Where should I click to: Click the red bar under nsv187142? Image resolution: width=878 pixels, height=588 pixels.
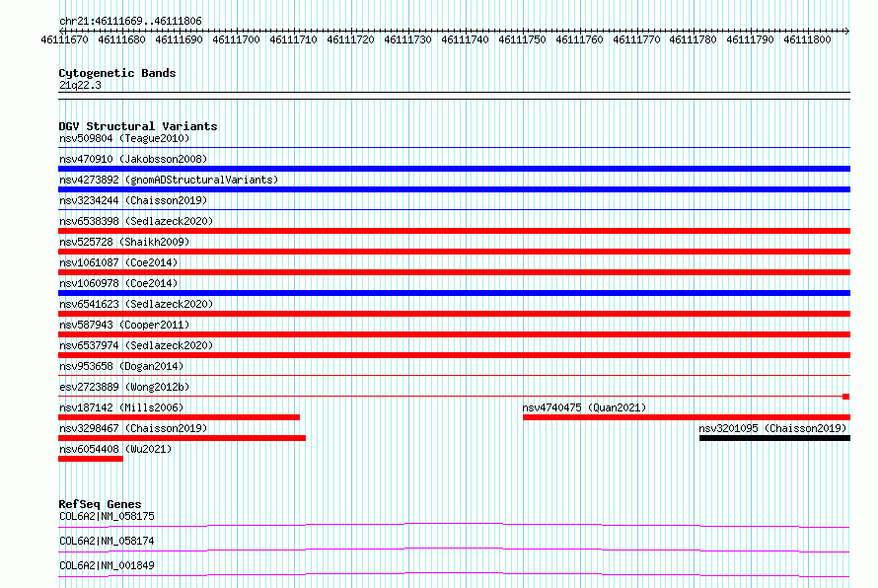180,417
